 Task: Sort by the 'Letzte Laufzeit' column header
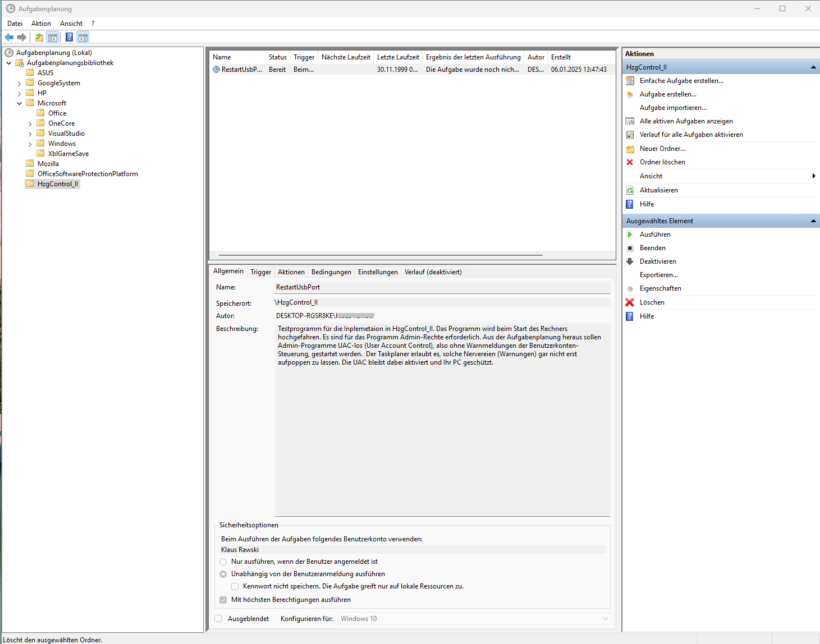tap(398, 57)
